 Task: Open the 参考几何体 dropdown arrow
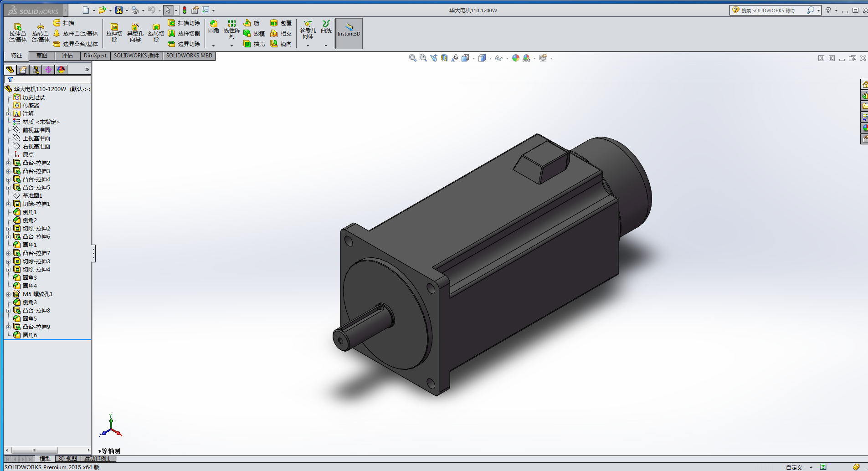pyautogui.click(x=308, y=46)
